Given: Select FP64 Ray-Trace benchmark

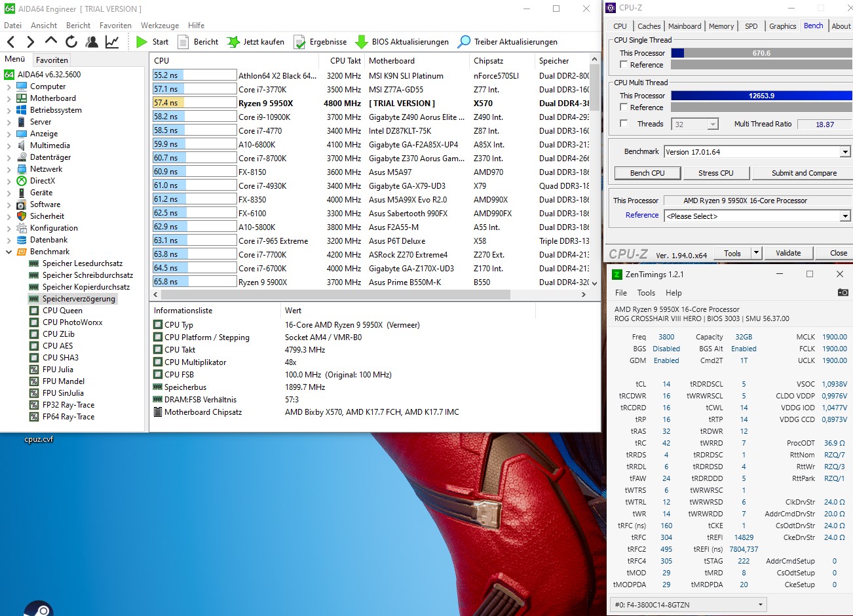Looking at the screenshot, I should (68, 417).
